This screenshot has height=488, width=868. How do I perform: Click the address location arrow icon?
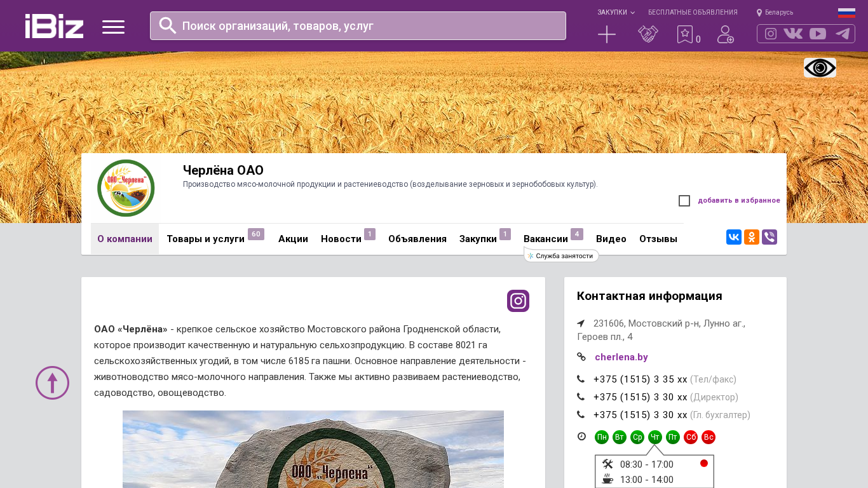[x=581, y=323]
